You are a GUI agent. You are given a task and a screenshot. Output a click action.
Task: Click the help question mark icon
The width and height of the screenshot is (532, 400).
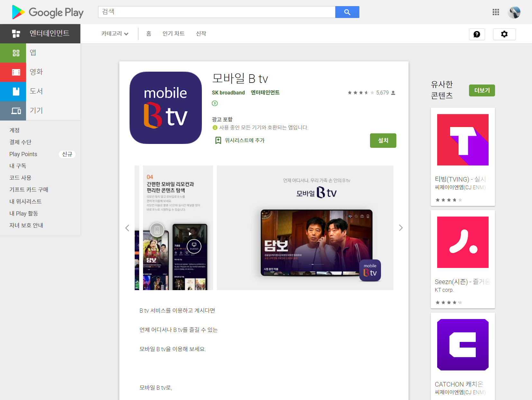click(x=477, y=34)
